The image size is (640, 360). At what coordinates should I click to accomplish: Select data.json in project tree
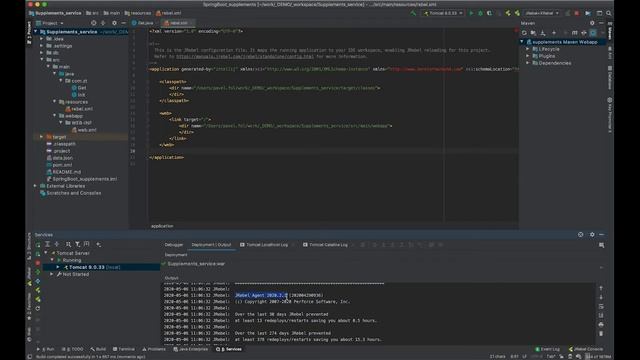point(60,158)
